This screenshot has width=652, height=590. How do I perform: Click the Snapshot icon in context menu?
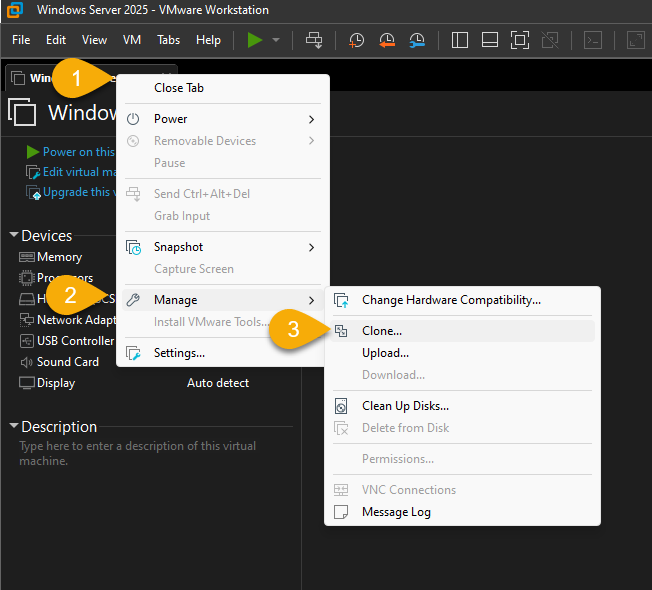tap(133, 247)
